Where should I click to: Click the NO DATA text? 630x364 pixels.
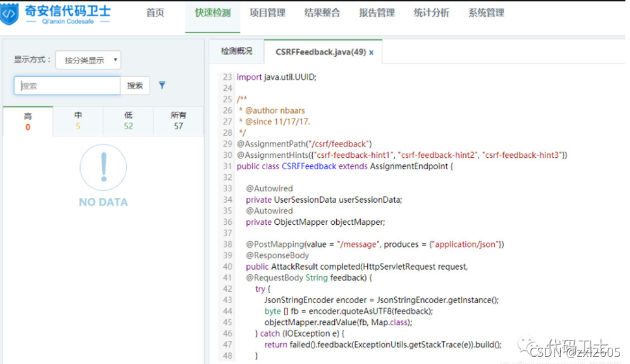point(103,202)
